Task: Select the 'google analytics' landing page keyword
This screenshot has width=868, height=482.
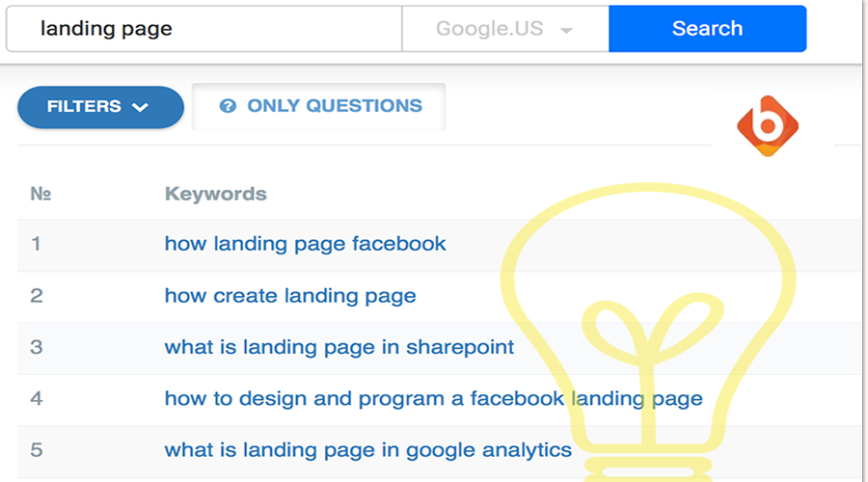Action: coord(367,450)
